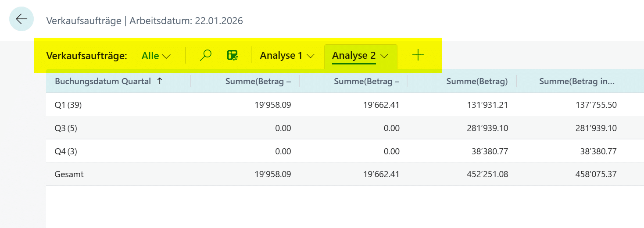
Task: Expand the chevron next to Analyse 1
Action: point(311,56)
